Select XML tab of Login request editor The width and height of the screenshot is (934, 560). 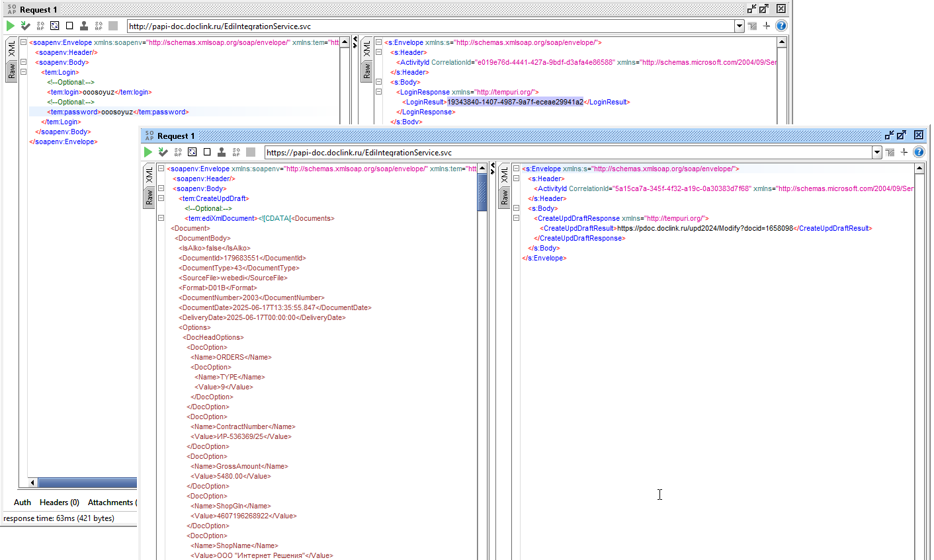(12, 49)
